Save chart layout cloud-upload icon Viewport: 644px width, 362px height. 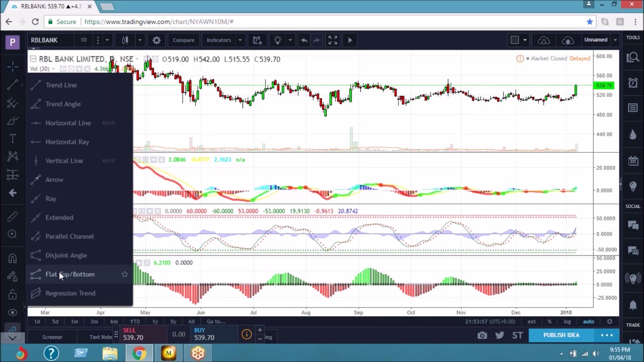click(x=568, y=40)
